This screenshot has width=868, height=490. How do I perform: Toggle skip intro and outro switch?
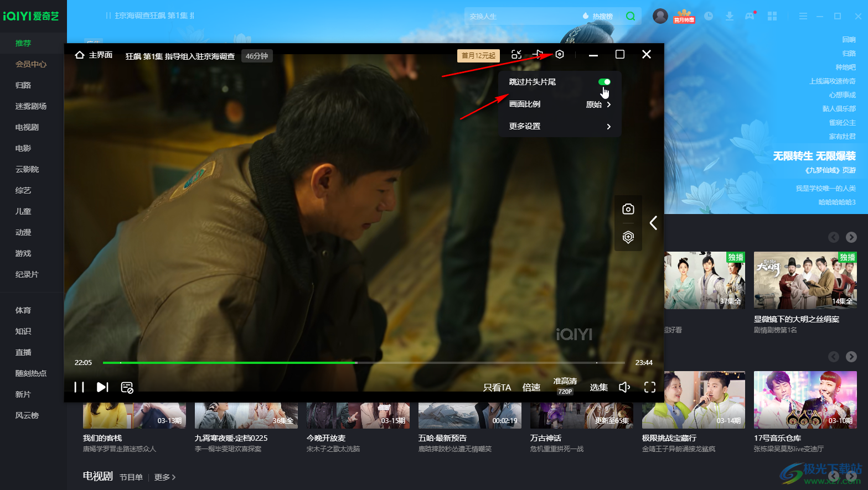(604, 82)
